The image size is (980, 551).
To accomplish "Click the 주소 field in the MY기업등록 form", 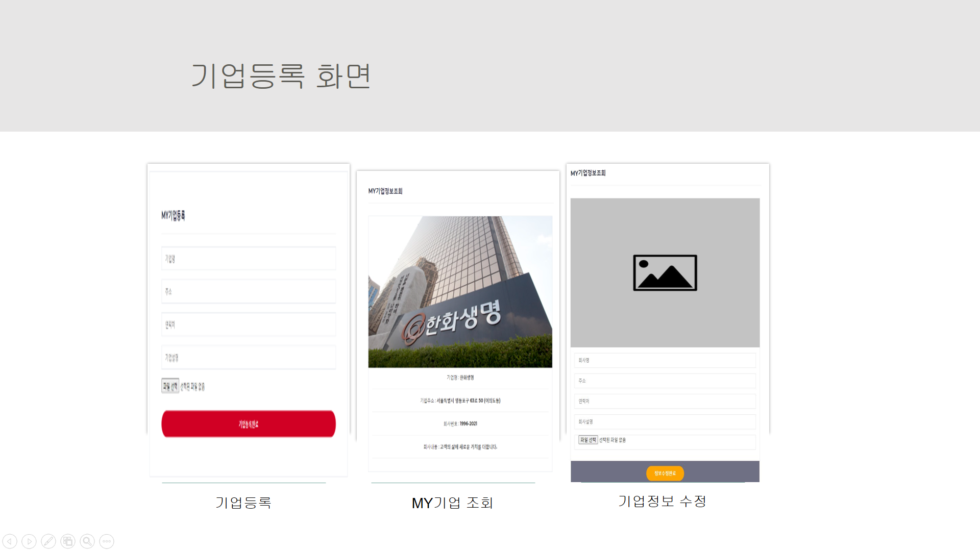I will coord(249,291).
